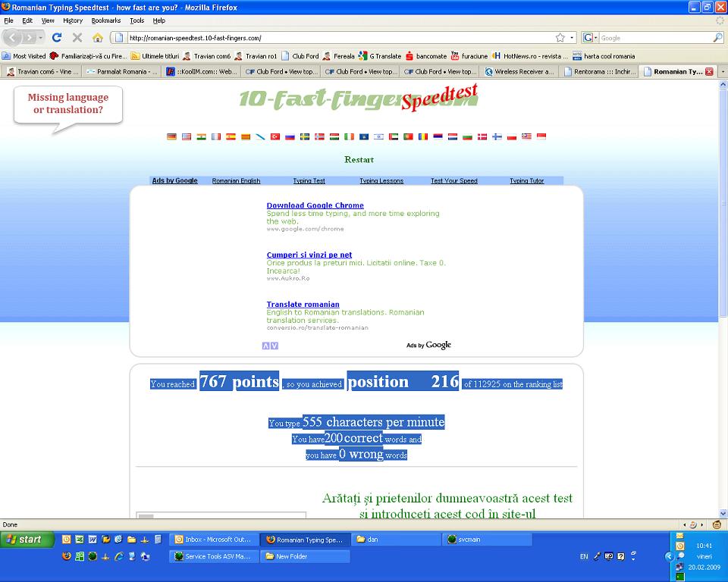Click the ad previous arrow button
Viewport: 728px width, 582px height.
pyautogui.click(x=265, y=346)
